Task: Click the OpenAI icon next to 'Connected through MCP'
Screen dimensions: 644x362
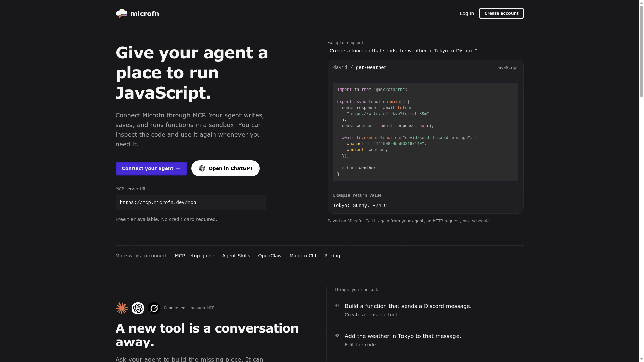Action: [138, 308]
